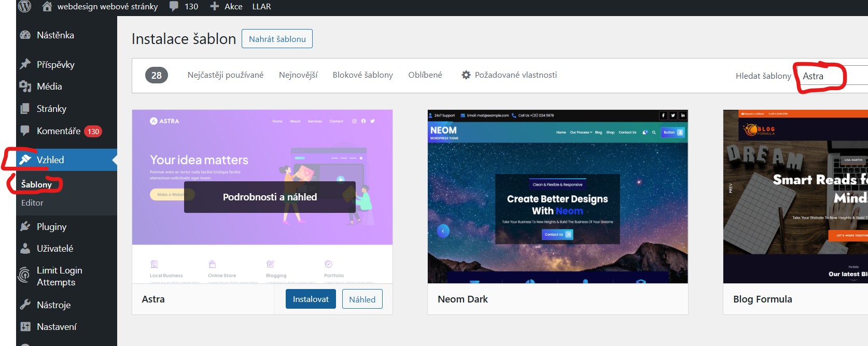The image size is (868, 346).
Task: Click the Pluginy plug icon
Action: click(x=25, y=226)
